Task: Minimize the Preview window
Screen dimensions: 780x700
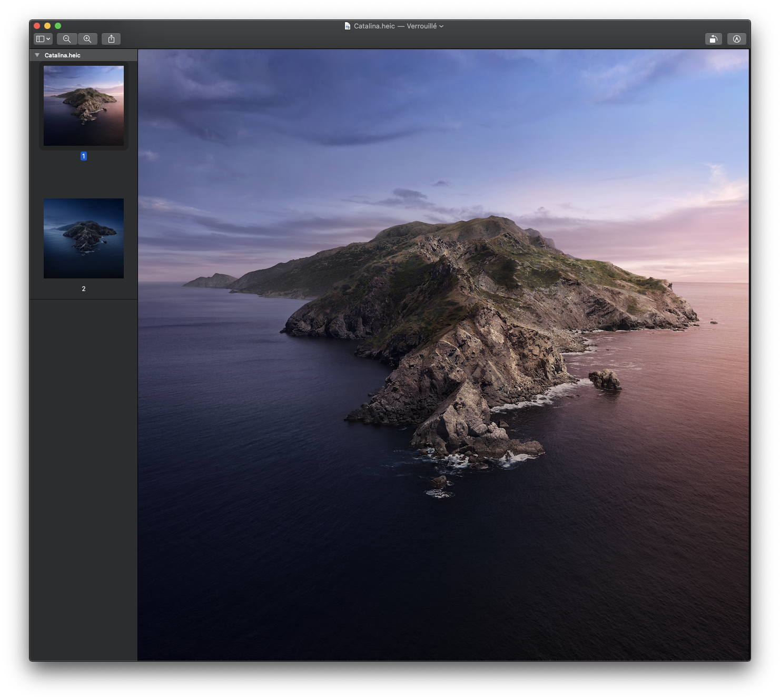Action: coord(47,26)
